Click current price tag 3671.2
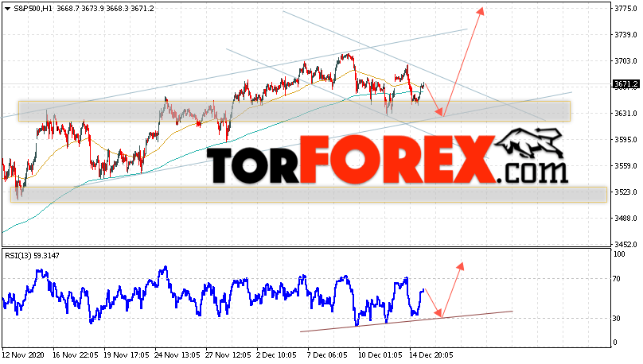The height and width of the screenshot is (364, 643). coord(625,84)
